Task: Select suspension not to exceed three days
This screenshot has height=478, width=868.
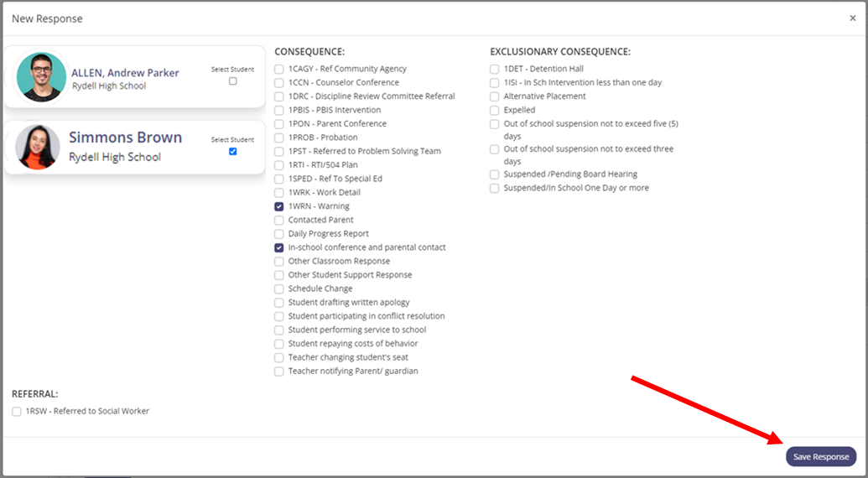Action: tap(494, 149)
